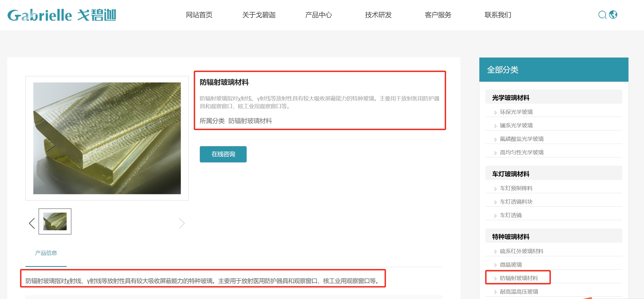Click the 全部分类 sidebar header

[554, 69]
